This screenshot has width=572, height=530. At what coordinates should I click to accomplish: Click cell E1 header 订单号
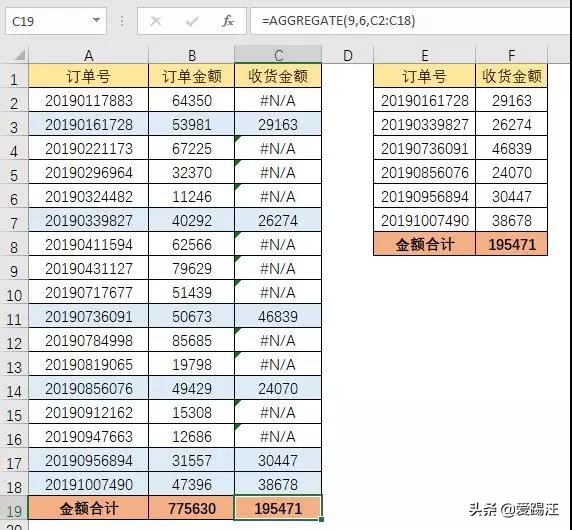[x=425, y=76]
